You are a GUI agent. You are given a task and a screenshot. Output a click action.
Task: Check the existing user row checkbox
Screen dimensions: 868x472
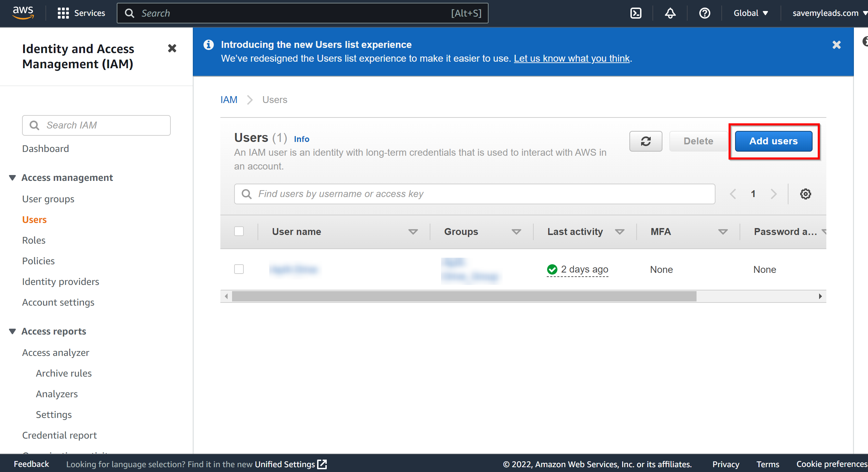239,268
